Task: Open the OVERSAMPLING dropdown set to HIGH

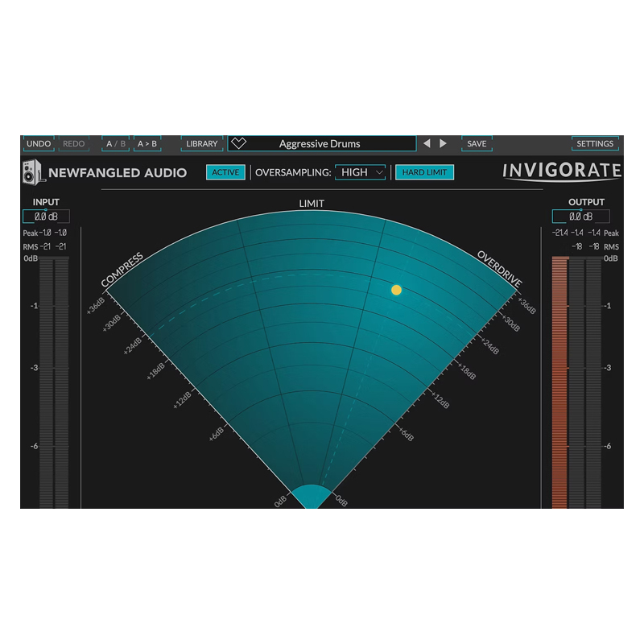Action: [x=360, y=172]
